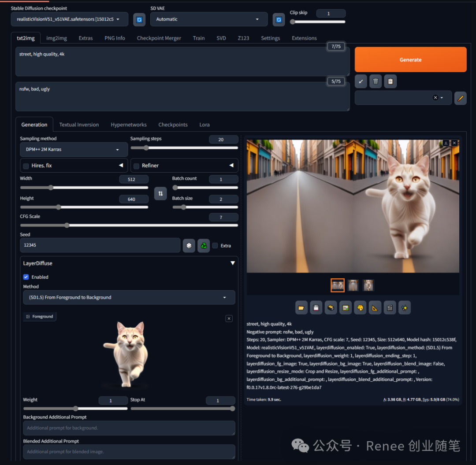This screenshot has width=476, height=465.
Task: Open the LayerDiffuse Method dropdown
Action: 129,298
